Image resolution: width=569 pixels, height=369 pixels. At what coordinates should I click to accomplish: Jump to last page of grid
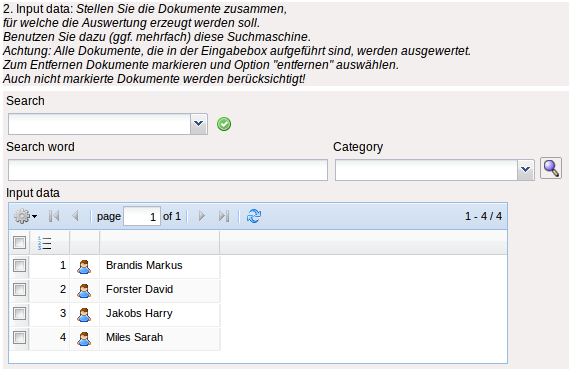click(224, 216)
